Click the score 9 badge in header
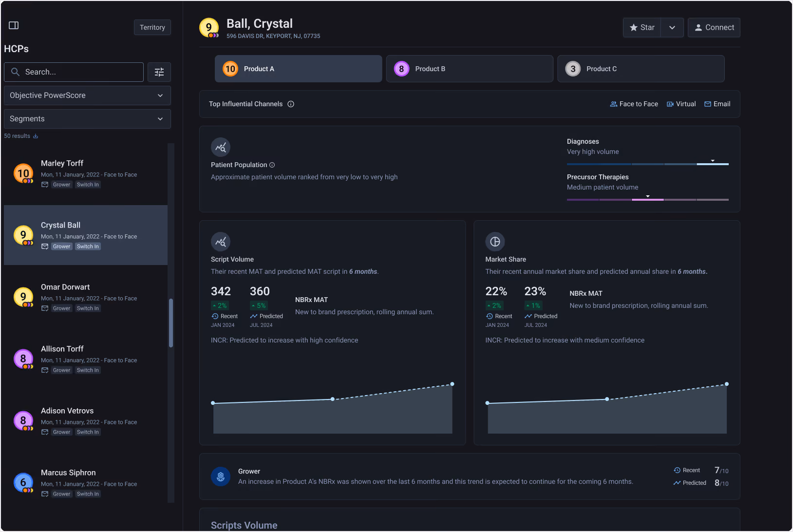 (x=209, y=28)
